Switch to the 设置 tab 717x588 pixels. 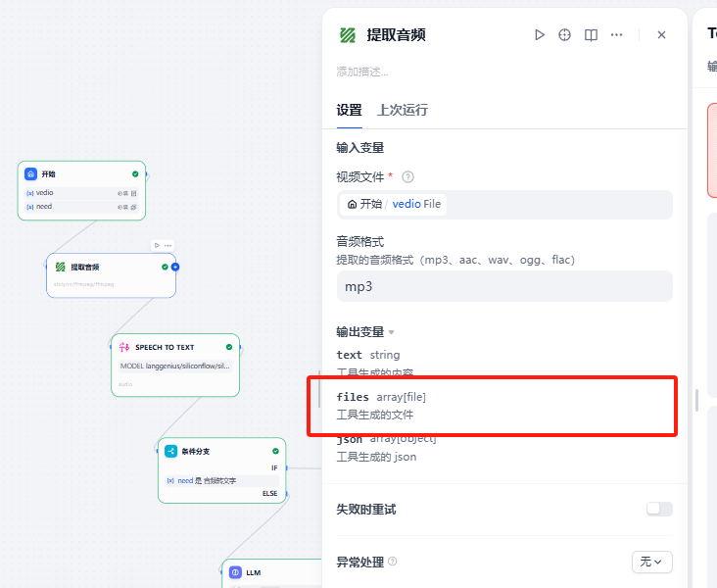tap(350, 110)
